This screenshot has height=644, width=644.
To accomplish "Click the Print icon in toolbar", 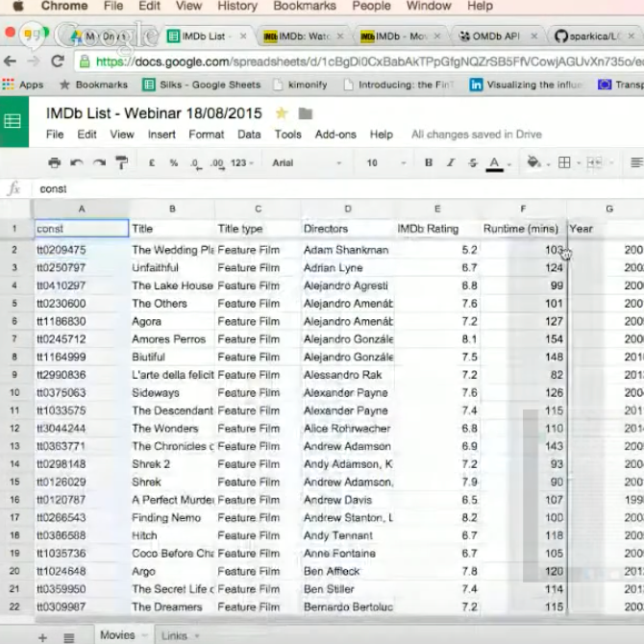I will (x=55, y=163).
